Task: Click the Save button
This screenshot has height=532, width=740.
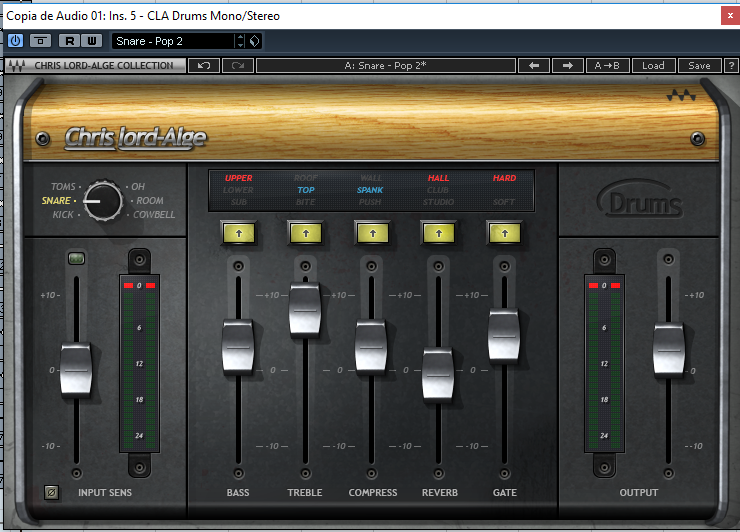Action: [699, 66]
